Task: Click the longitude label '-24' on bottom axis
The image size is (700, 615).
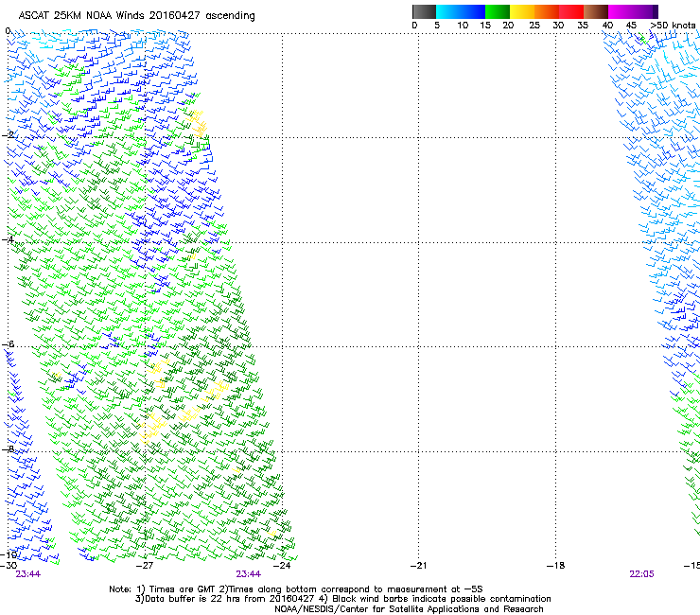Action: [282, 566]
